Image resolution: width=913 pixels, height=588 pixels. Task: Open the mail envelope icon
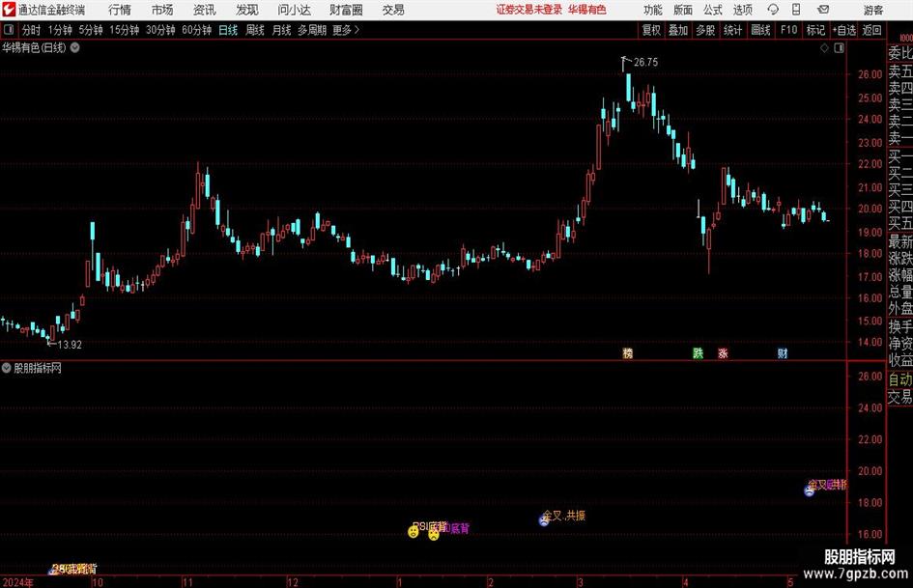pos(823,10)
